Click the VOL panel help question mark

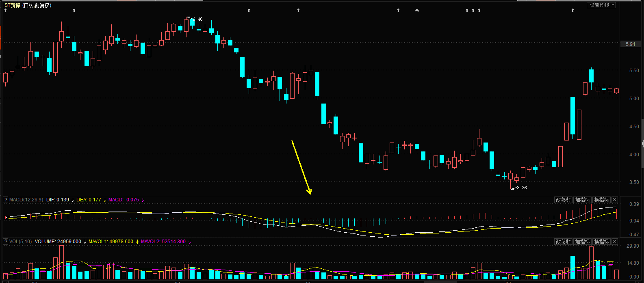pos(6,242)
